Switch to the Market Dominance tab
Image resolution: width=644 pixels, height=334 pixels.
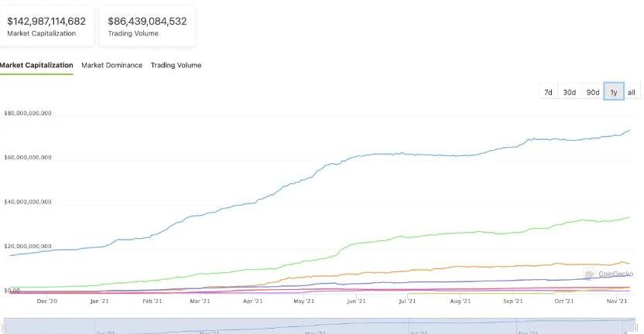111,66
